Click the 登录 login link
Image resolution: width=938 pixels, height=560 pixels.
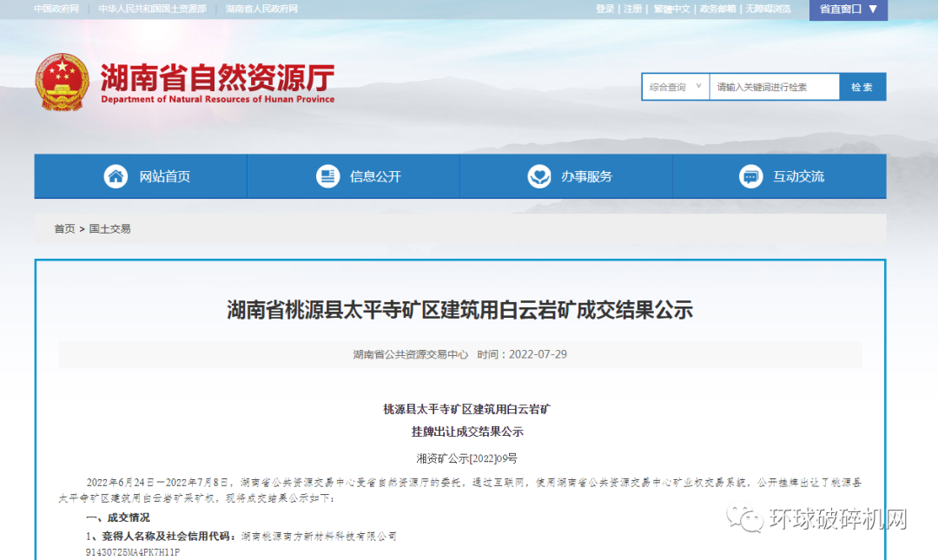[x=604, y=9]
